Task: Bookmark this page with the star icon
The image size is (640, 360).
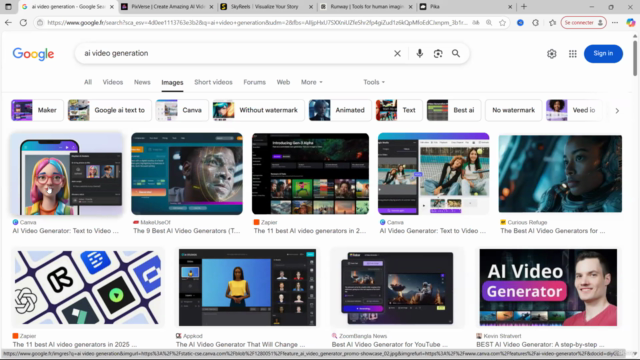Action: pos(502,23)
